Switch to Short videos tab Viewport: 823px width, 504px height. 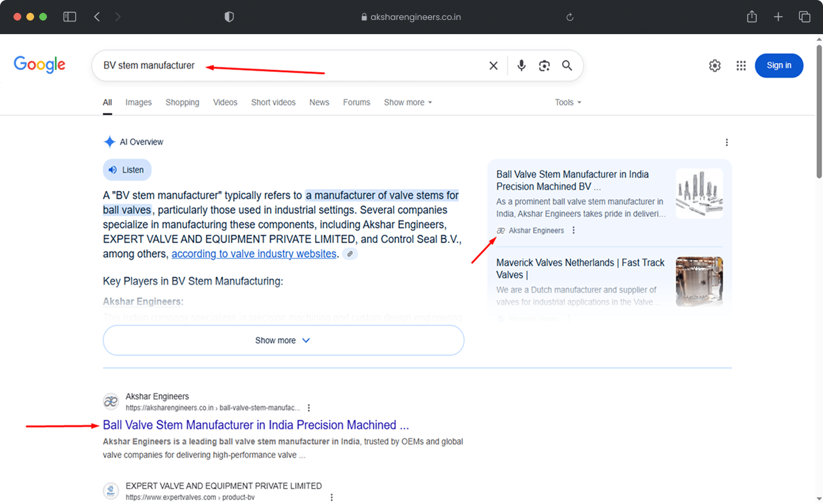(x=273, y=102)
